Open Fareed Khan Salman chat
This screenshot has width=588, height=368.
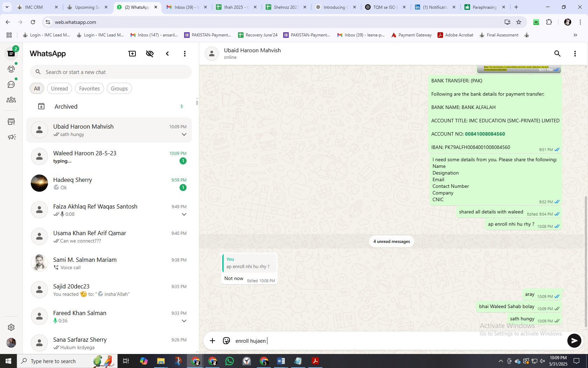[109, 316]
